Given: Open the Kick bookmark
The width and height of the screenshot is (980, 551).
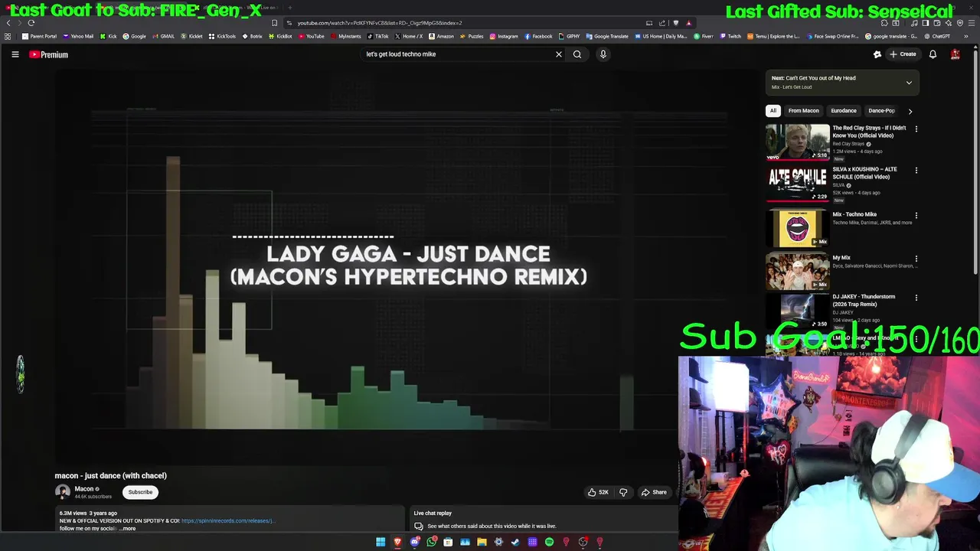Looking at the screenshot, I should tap(109, 36).
